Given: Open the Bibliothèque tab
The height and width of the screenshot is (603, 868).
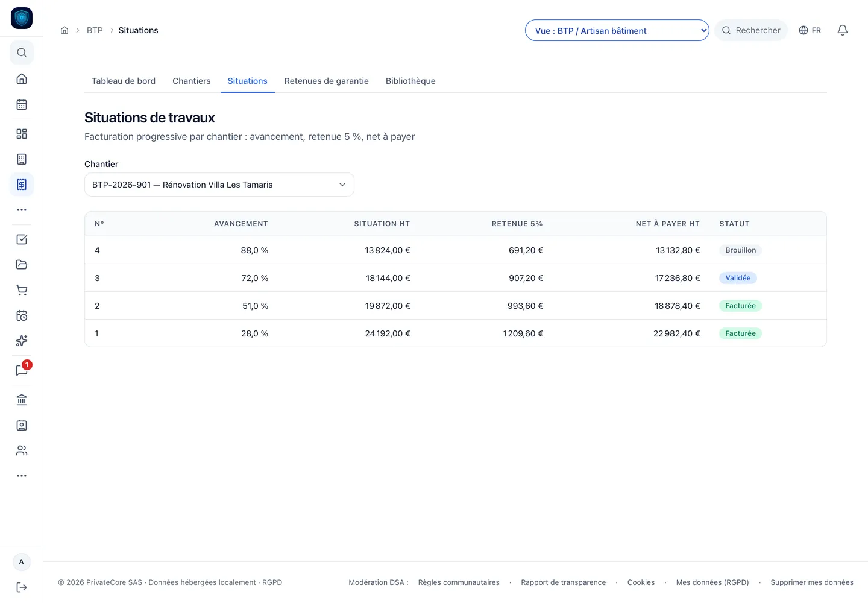Looking at the screenshot, I should coord(410,81).
